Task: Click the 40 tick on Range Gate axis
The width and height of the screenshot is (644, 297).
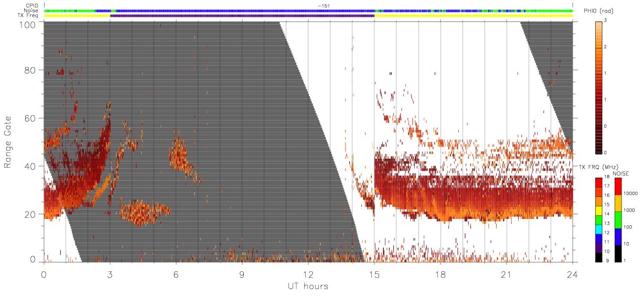Action: (x=30, y=166)
